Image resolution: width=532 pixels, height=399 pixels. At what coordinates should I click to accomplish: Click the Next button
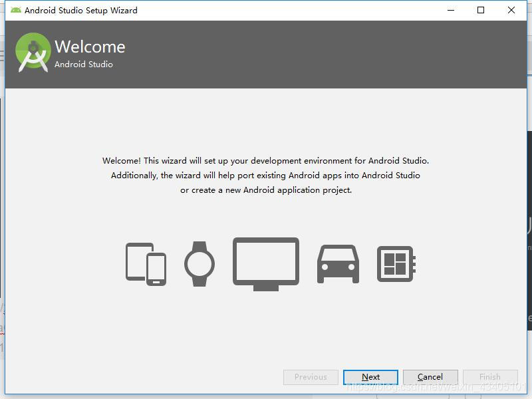tap(370, 377)
